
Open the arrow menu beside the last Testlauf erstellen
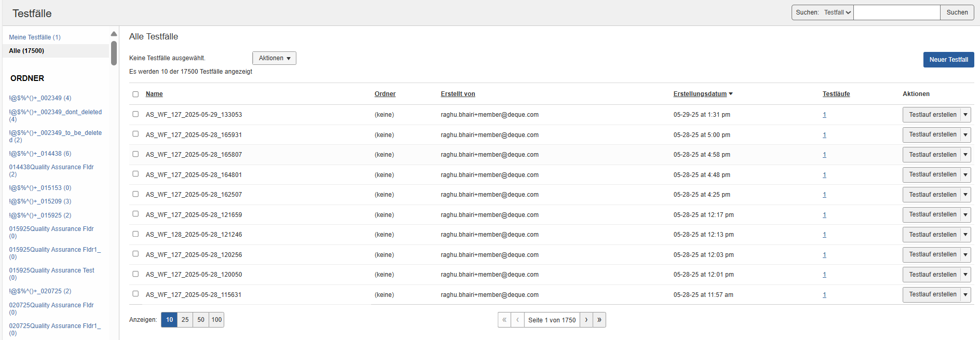tap(965, 295)
